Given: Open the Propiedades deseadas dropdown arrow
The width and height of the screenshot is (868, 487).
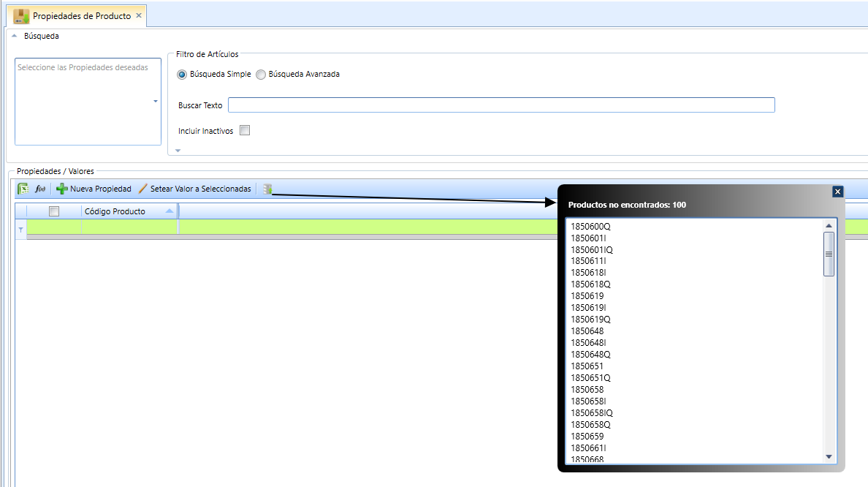Looking at the screenshot, I should (x=156, y=102).
